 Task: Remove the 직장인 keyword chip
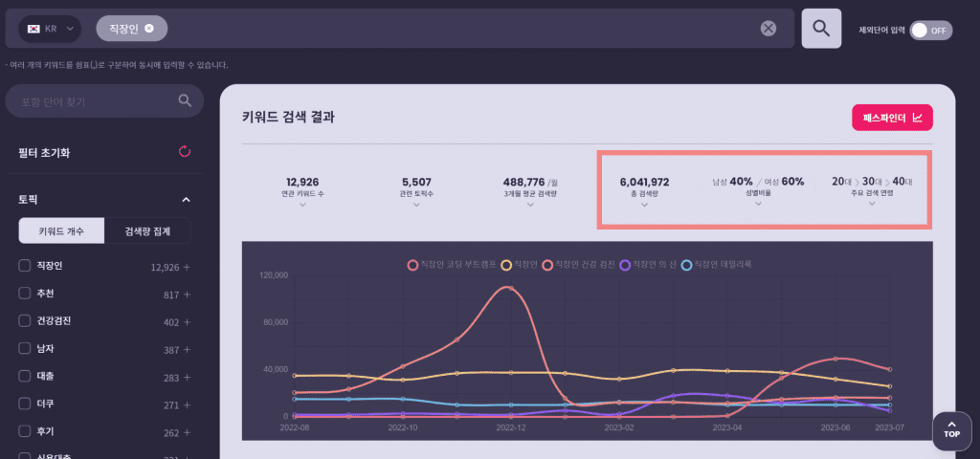pyautogui.click(x=148, y=28)
